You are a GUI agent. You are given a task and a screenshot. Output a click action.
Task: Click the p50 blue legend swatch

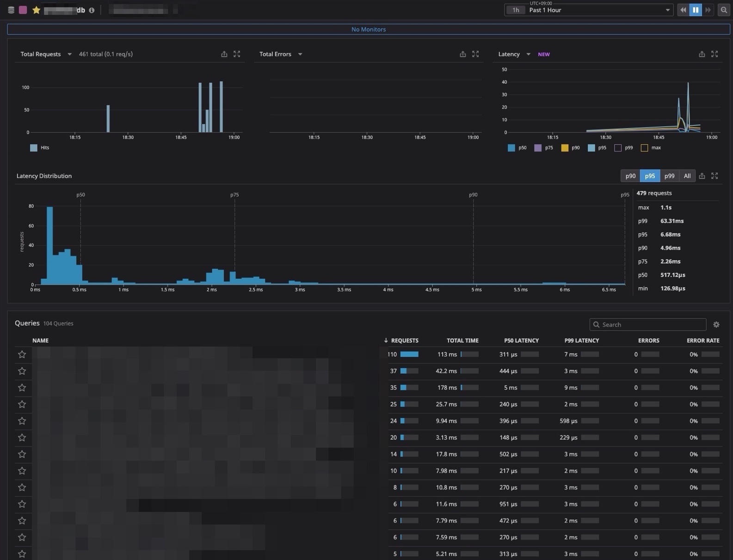(x=511, y=148)
